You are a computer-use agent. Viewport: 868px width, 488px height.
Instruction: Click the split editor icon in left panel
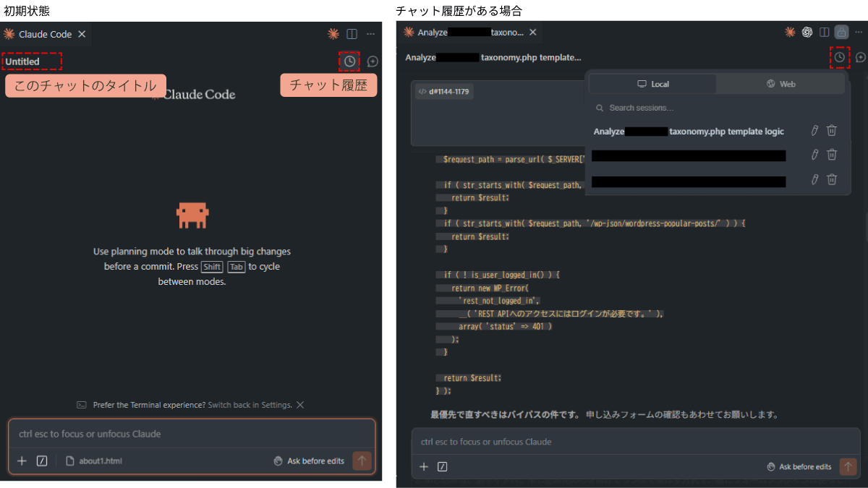(352, 34)
